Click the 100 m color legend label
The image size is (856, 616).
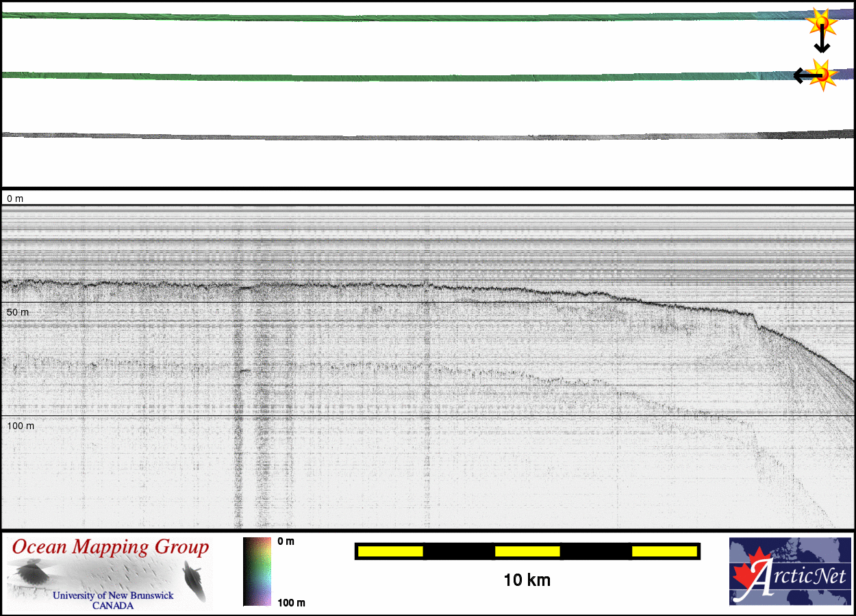tap(290, 602)
